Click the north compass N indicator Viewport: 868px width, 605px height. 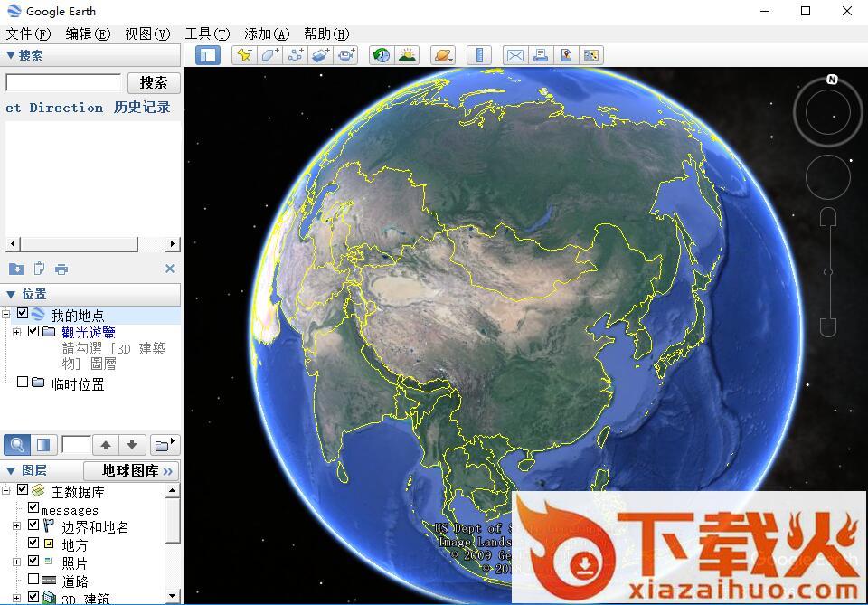click(832, 80)
